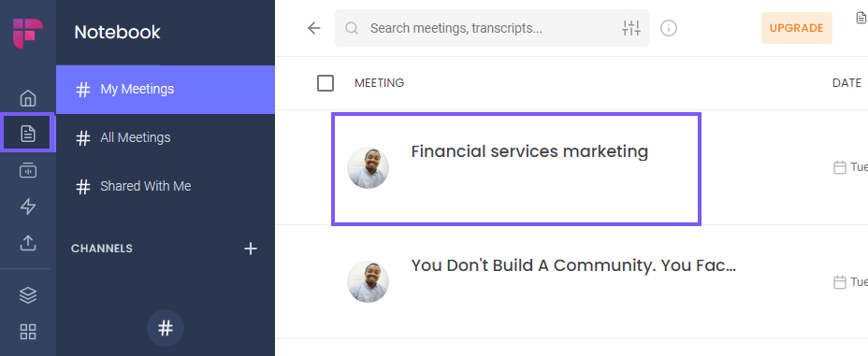Open the live meeting recorder icon
Viewport: 868px width, 356px height.
(28, 170)
